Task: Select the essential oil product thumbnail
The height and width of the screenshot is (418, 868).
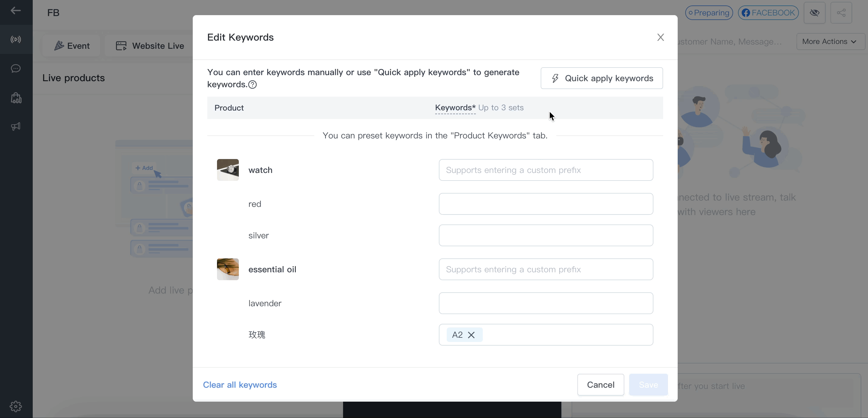Action: (228, 269)
